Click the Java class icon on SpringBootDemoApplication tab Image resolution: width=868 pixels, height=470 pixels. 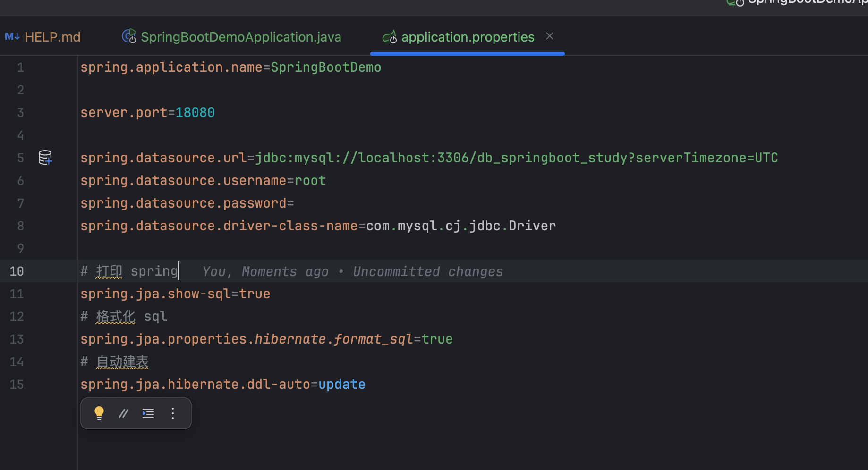[129, 36]
